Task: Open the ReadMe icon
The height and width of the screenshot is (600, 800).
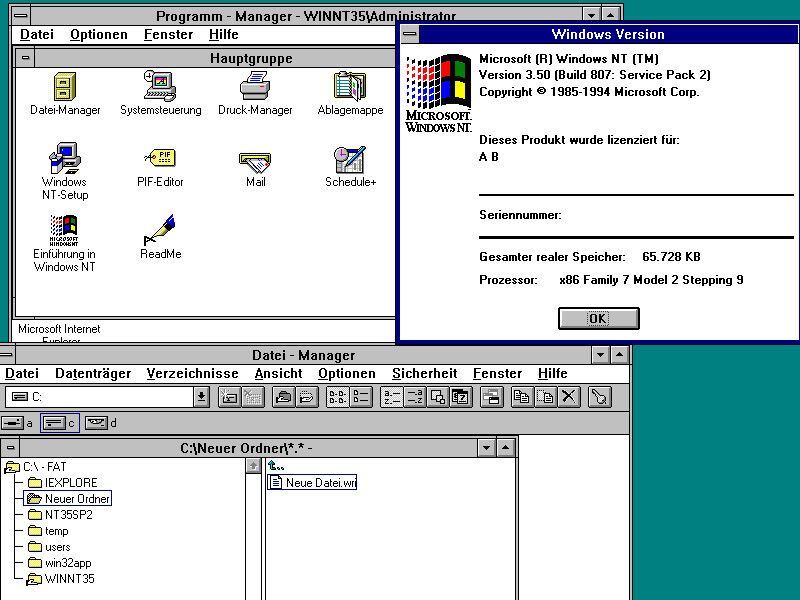Action: coord(160,233)
